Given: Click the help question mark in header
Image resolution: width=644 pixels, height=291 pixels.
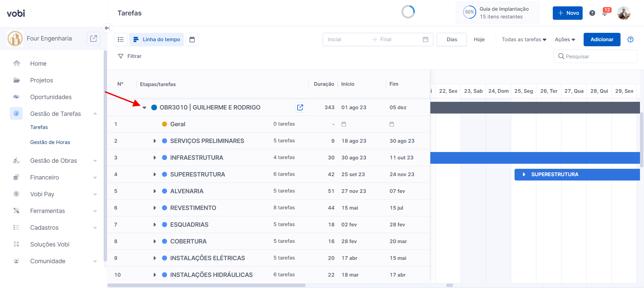Looking at the screenshot, I should pos(592,13).
